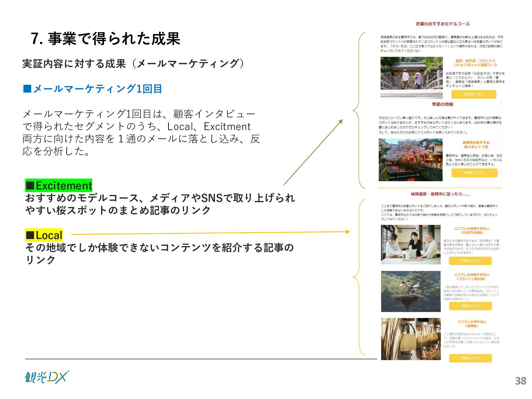Click 詳細はこちら under 豊岡鞄

pyautogui.click(x=470, y=358)
